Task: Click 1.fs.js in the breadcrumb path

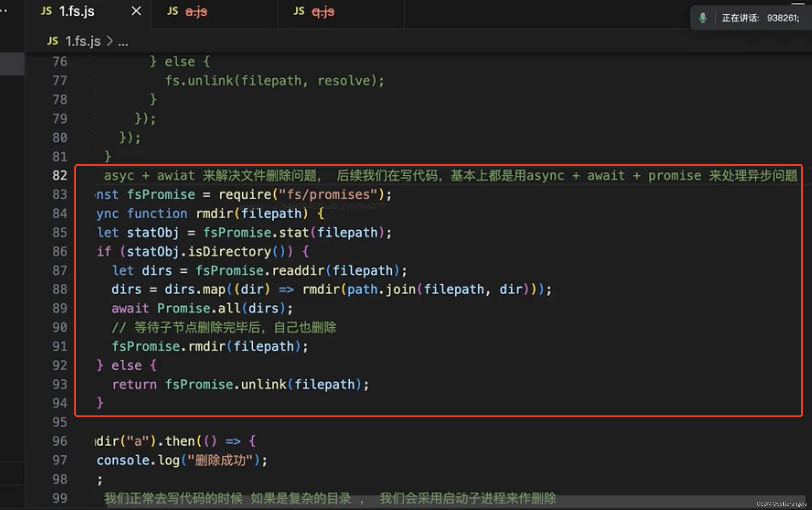Action: 83,41
